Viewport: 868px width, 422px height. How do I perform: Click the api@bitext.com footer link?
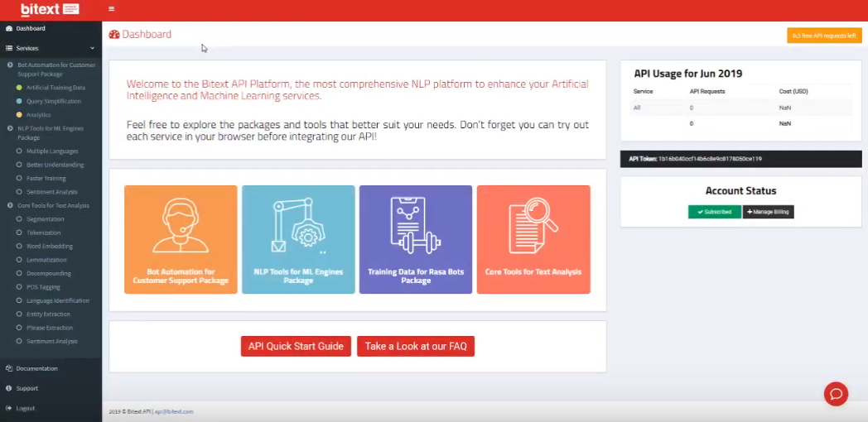(174, 411)
